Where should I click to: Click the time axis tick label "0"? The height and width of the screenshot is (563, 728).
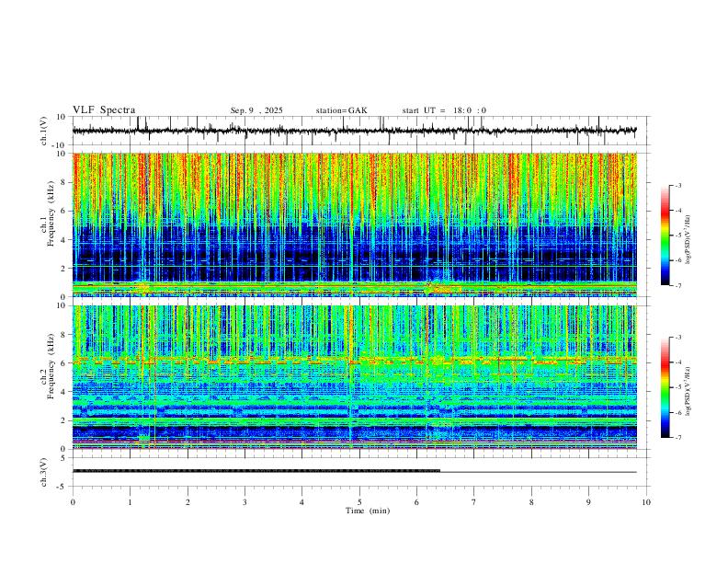73,502
